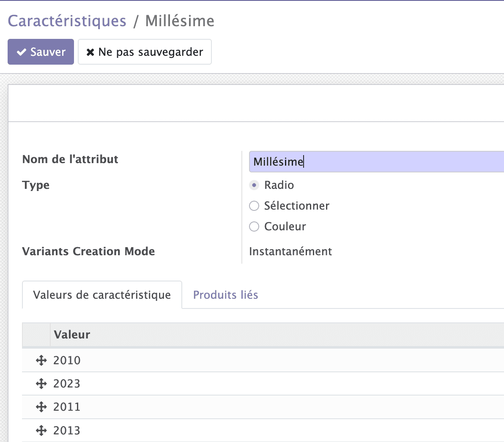The image size is (504, 442).
Task: Open the Instantanément variants creation setting
Action: [290, 251]
